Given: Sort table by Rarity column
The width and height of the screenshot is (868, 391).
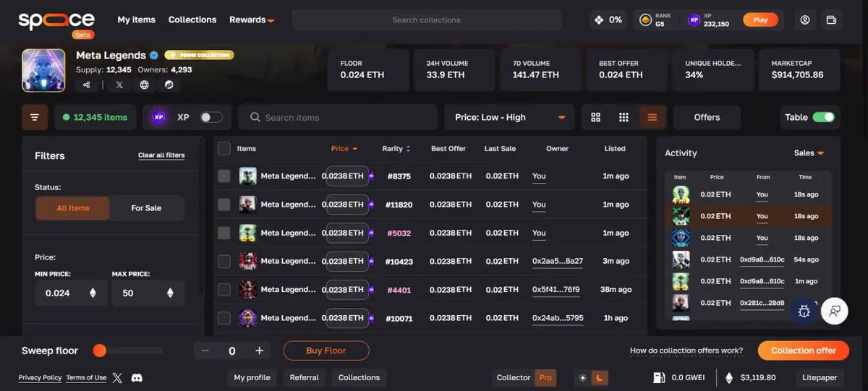Looking at the screenshot, I should (396, 148).
